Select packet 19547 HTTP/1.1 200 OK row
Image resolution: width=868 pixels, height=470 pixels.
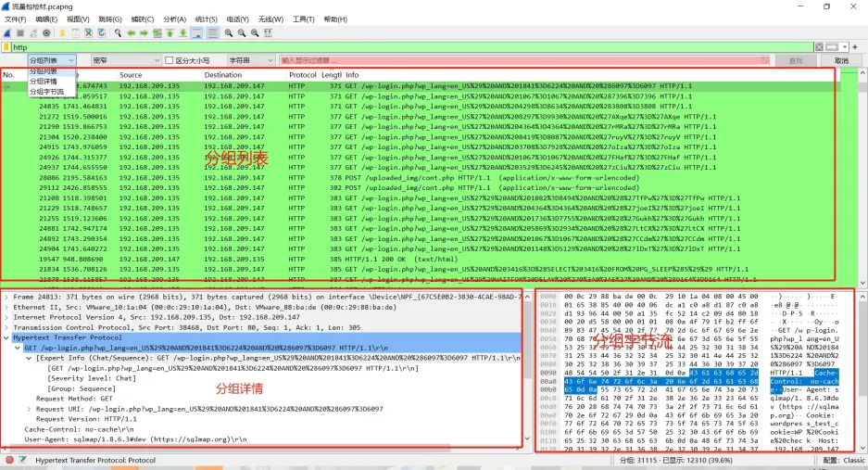420,259
